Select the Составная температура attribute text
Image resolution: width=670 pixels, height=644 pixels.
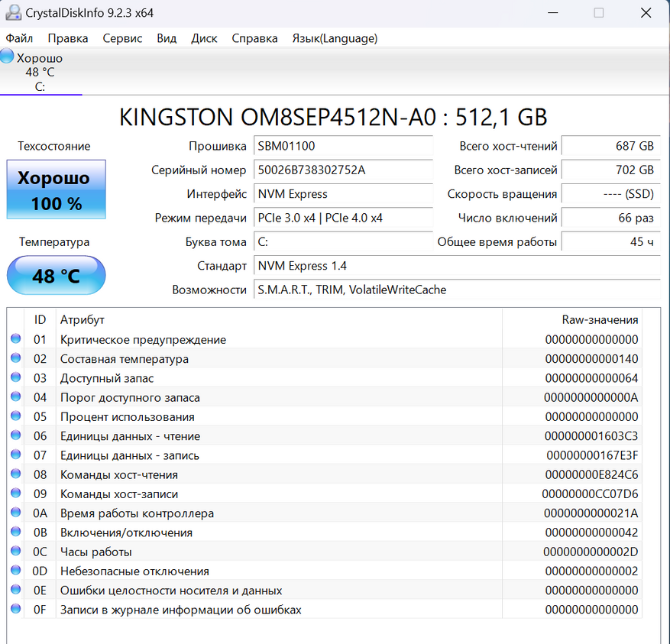pos(125,359)
